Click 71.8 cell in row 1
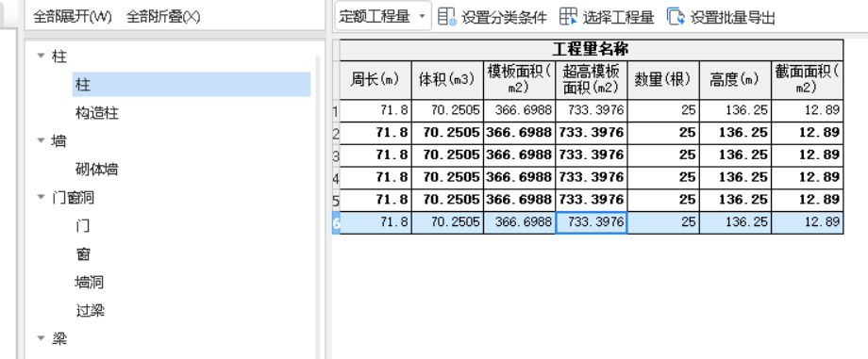868x359 pixels. tap(376, 110)
